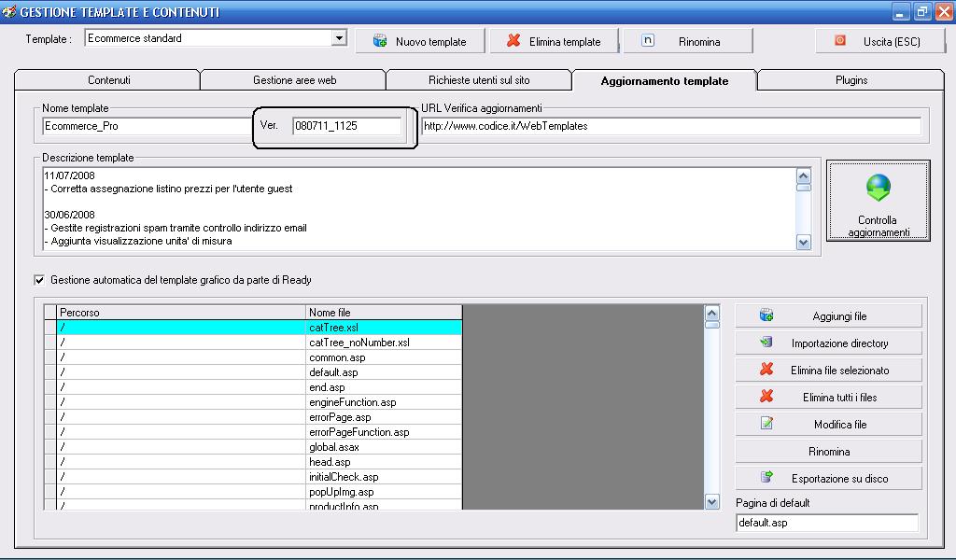This screenshot has height=560, width=956.
Task: Click the Ver. version field
Action: click(347, 126)
